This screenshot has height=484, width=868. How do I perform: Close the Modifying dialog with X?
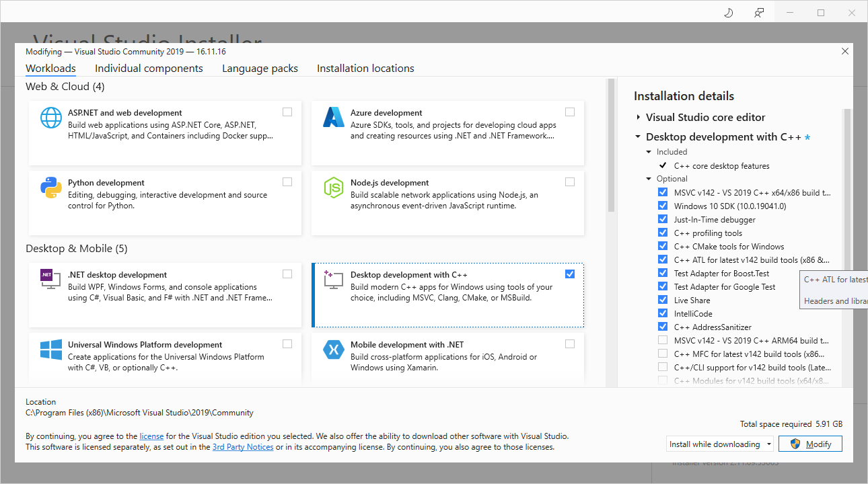pyautogui.click(x=845, y=51)
